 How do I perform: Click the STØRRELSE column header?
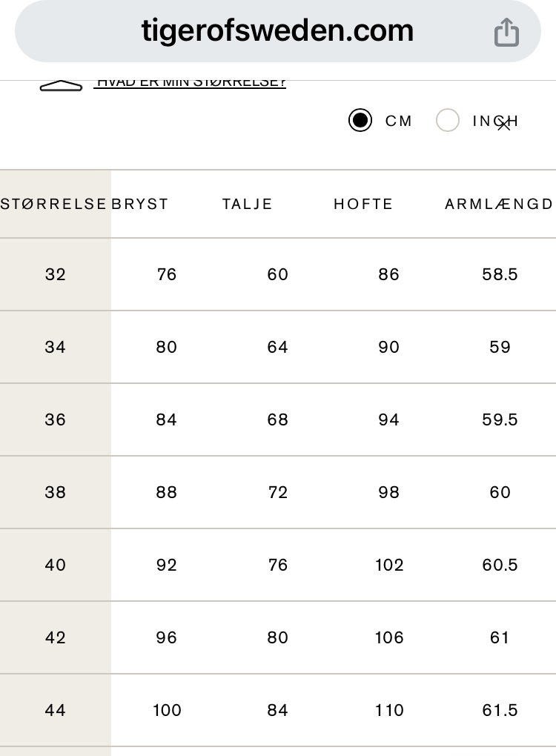pos(54,204)
